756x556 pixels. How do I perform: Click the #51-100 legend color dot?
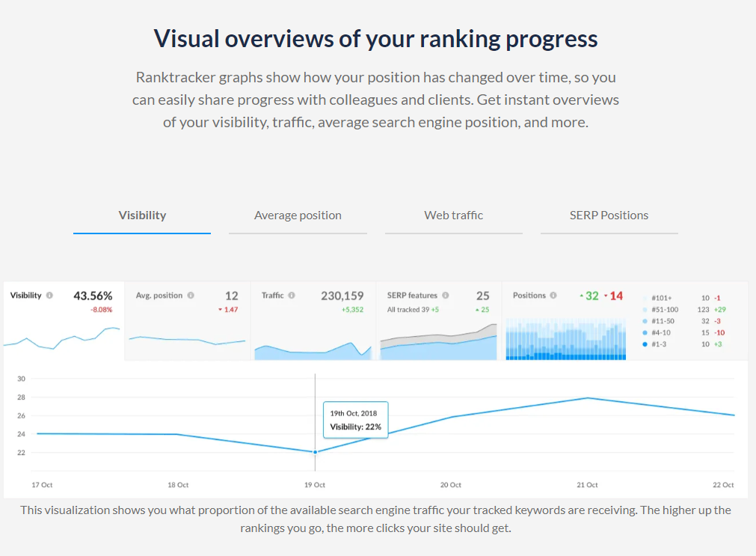pyautogui.click(x=645, y=310)
